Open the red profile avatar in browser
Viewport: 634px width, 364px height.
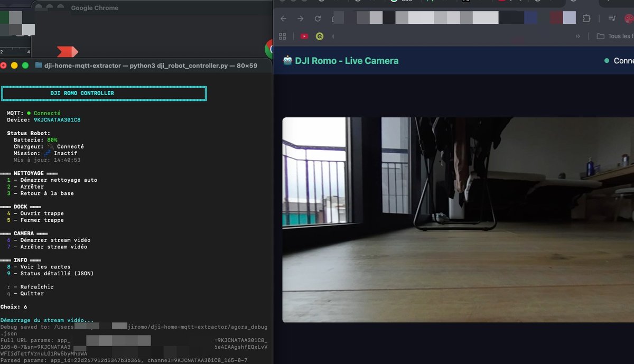pyautogui.click(x=629, y=18)
